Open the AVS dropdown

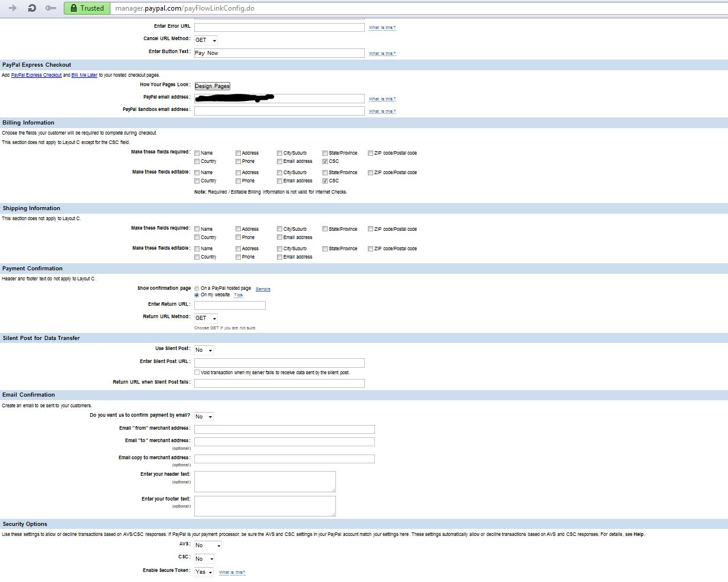(x=208, y=545)
